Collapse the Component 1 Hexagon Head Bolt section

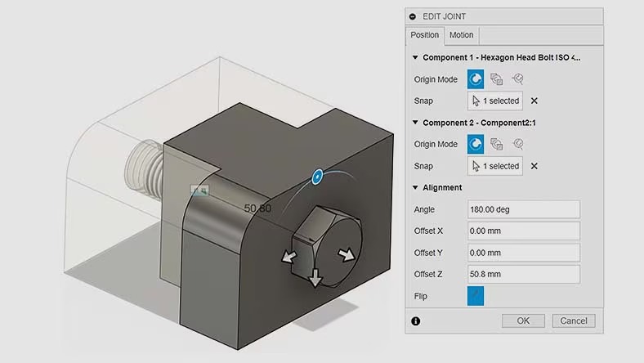tap(415, 58)
